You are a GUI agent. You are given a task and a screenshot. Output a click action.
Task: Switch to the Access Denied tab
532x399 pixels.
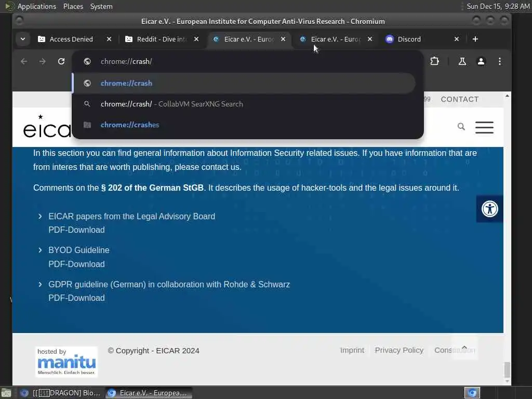[71, 39]
